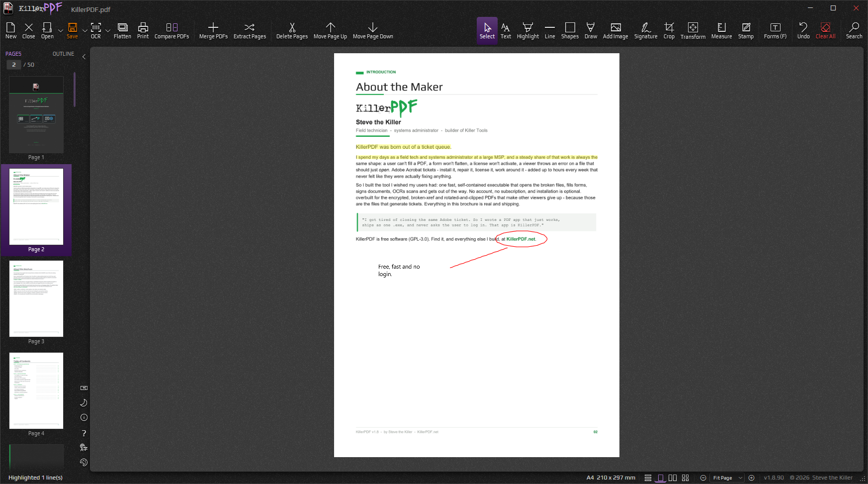Choose the Signature tool

pos(646,30)
